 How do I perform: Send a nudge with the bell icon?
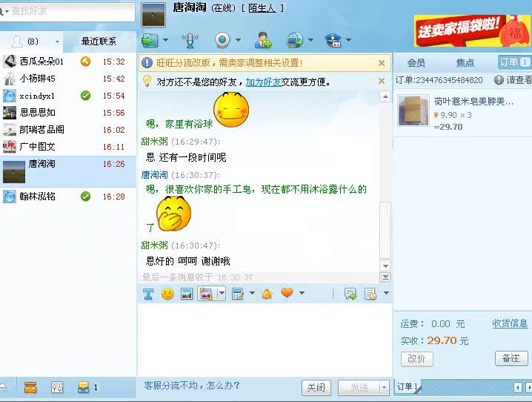click(x=267, y=294)
